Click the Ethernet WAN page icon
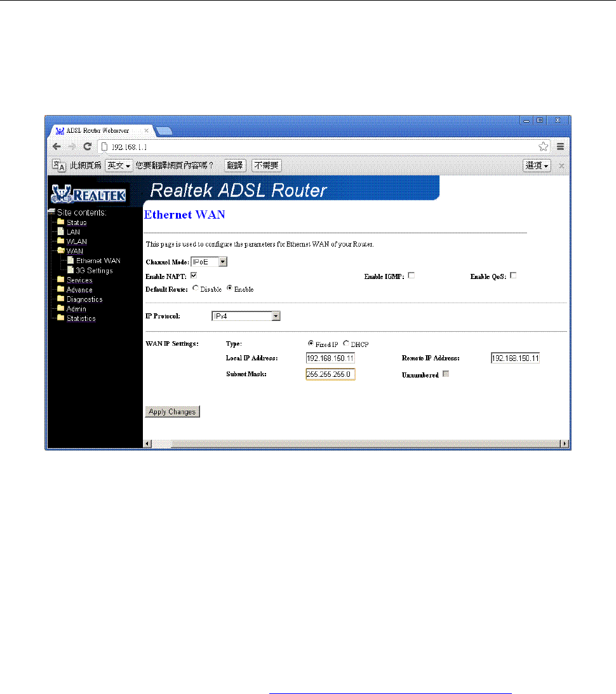Screen dimensions: 616x694 70,261
